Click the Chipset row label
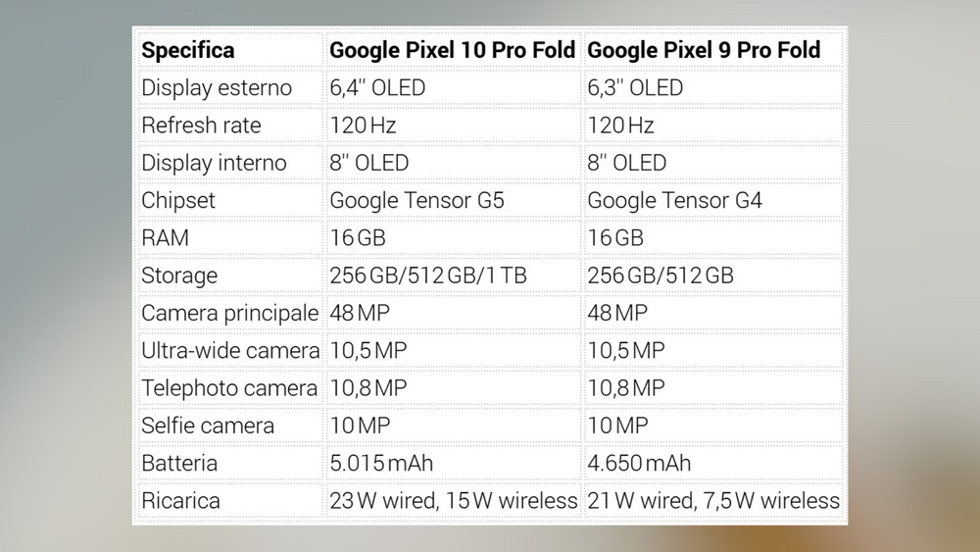 [178, 201]
